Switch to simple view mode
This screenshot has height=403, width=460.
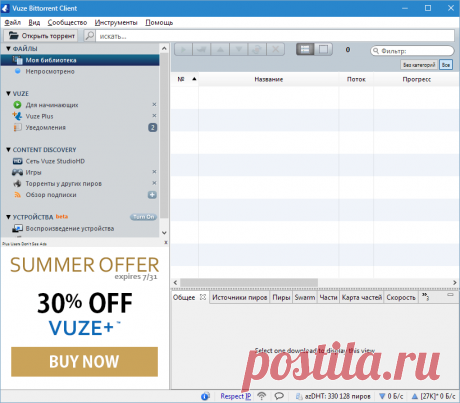(x=323, y=50)
